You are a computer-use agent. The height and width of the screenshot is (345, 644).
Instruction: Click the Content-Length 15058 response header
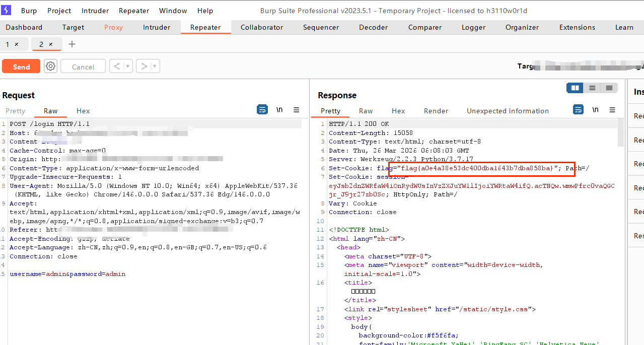click(x=371, y=133)
